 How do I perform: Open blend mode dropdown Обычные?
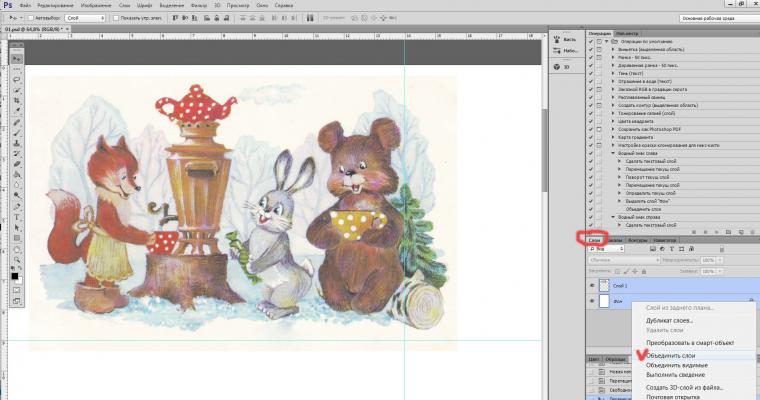[624, 260]
